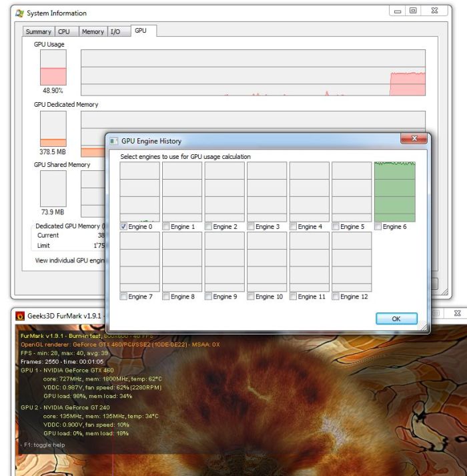Open the Memory tab
Image resolution: width=467 pixels, height=476 pixels.
click(x=93, y=32)
